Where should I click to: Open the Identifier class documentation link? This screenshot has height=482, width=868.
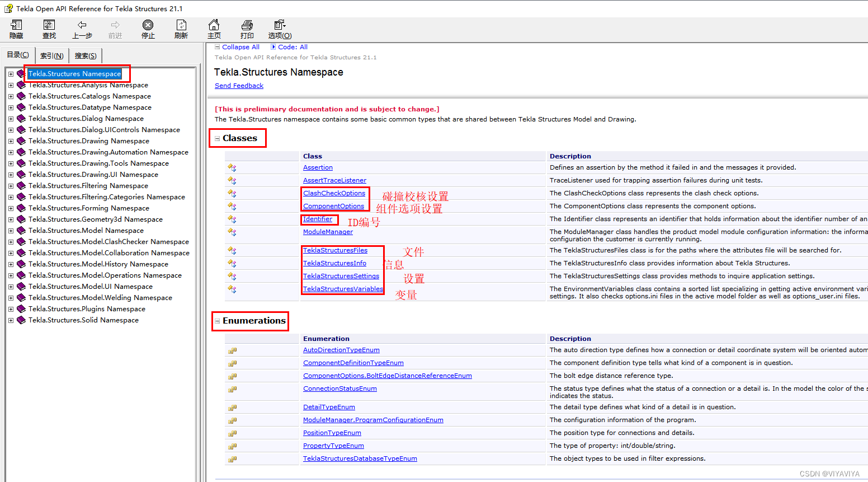(x=317, y=218)
